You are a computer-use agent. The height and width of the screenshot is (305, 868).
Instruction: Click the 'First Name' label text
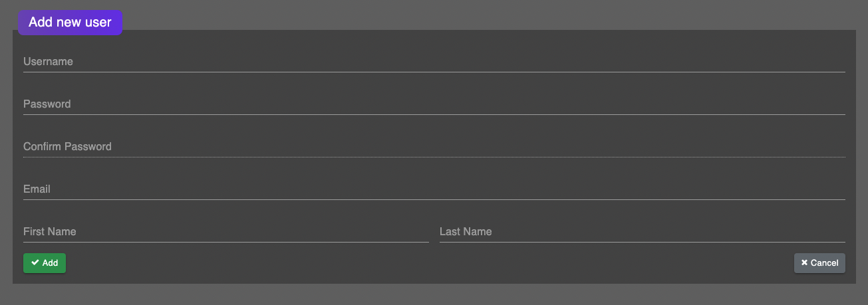[x=49, y=232]
